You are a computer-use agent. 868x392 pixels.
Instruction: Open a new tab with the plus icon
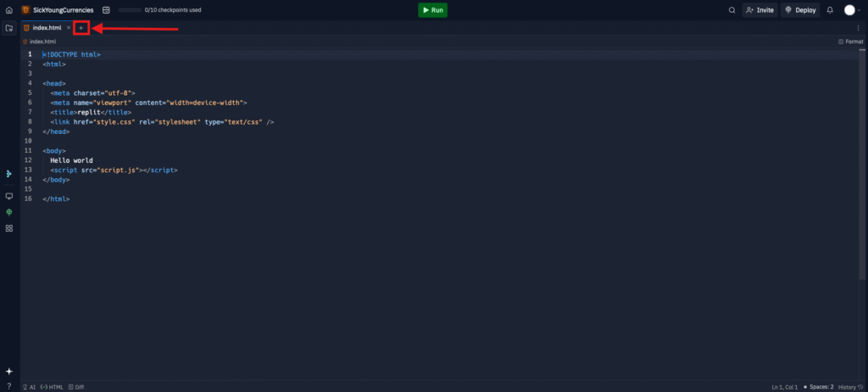81,28
